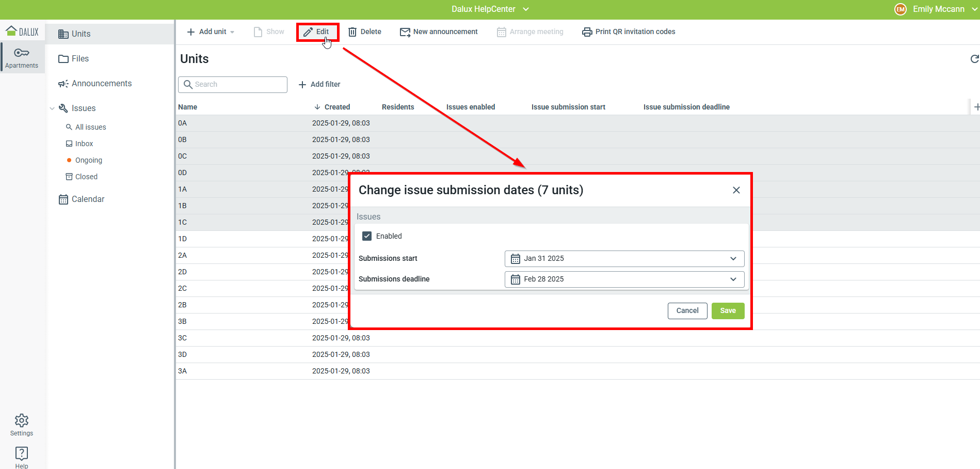Image resolution: width=980 pixels, height=469 pixels.
Task: Close the Change issue submission dialog
Action: [736, 190]
